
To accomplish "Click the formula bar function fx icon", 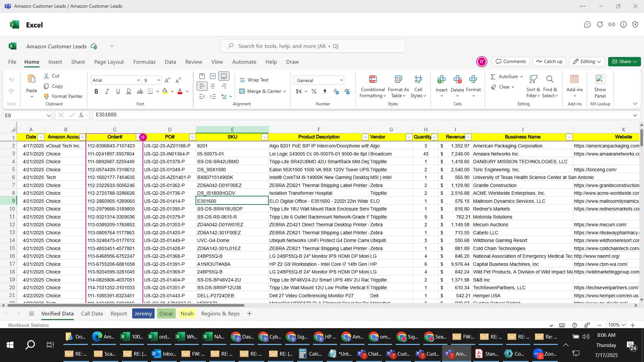I will [x=81, y=115].
